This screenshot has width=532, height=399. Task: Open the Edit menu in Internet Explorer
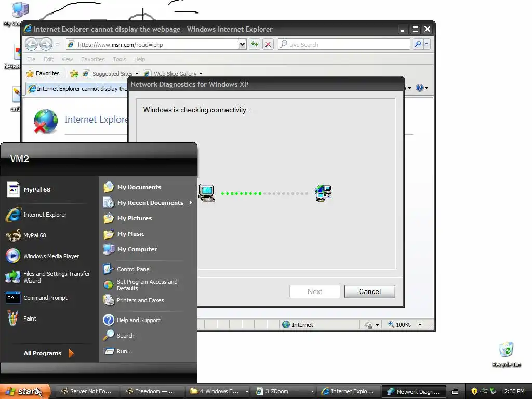pyautogui.click(x=48, y=59)
